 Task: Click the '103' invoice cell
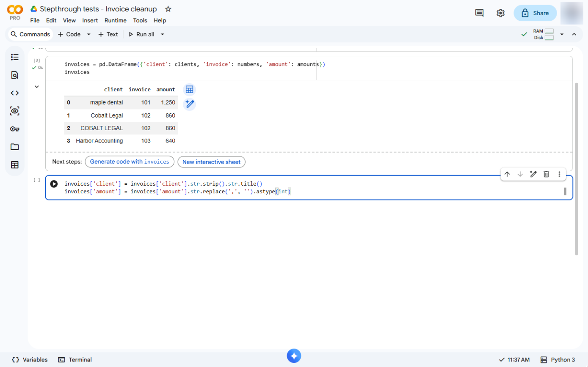point(146,141)
